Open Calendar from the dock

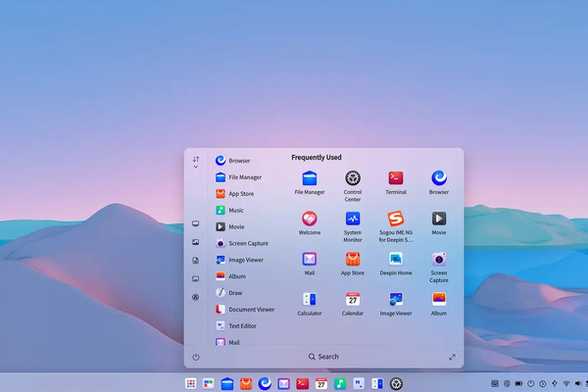coord(321,383)
